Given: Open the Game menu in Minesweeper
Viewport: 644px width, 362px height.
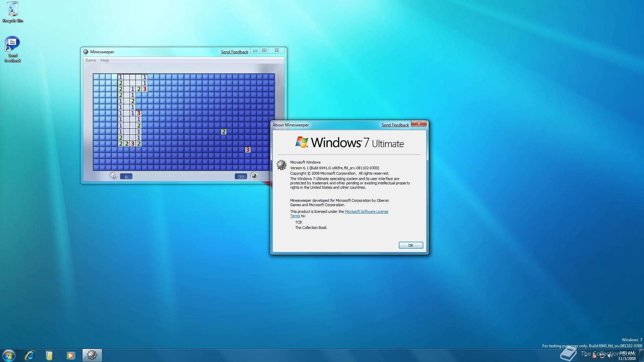Looking at the screenshot, I should pos(91,60).
